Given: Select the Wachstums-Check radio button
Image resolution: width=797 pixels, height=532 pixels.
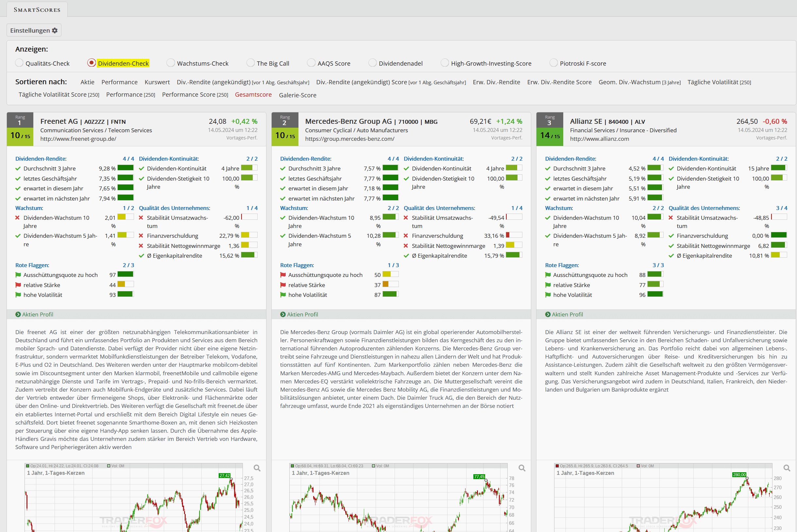Looking at the screenshot, I should pyautogui.click(x=171, y=63).
